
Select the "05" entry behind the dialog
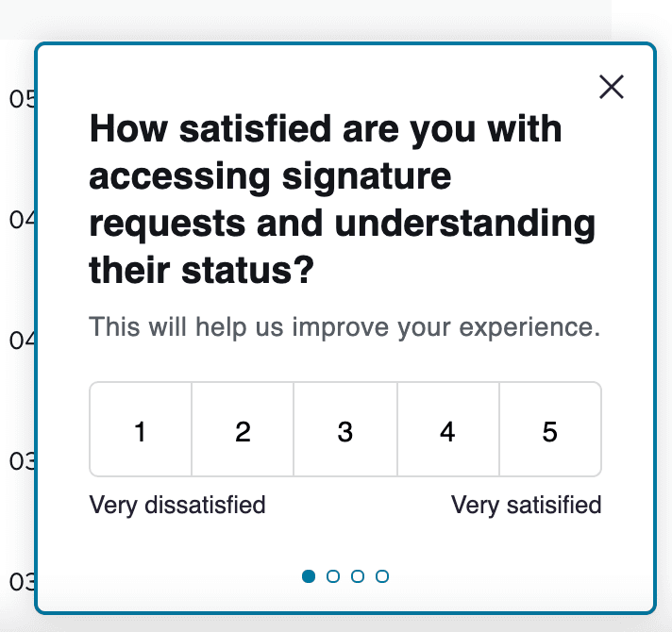click(19, 98)
